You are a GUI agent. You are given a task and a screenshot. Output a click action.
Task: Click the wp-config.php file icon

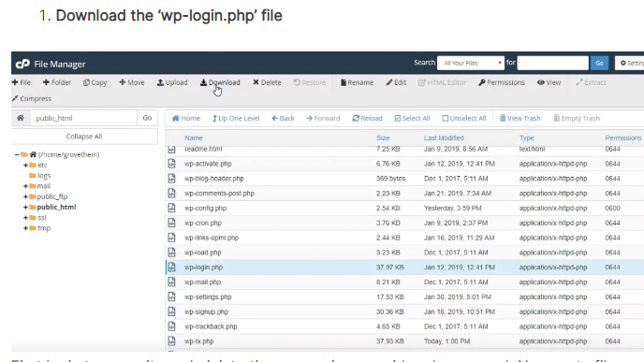[171, 208]
